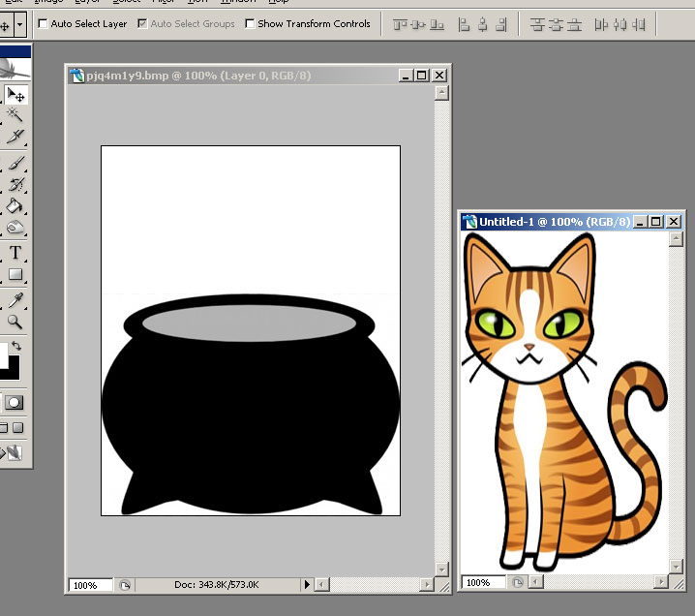Click scroll down arrow in Untitled-1 window
The height and width of the screenshot is (616, 695).
tap(676, 566)
